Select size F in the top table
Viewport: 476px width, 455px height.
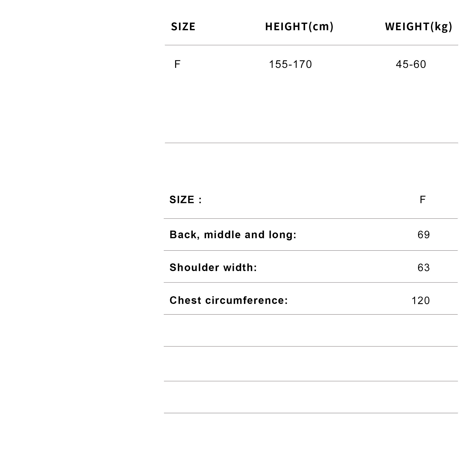(x=177, y=64)
